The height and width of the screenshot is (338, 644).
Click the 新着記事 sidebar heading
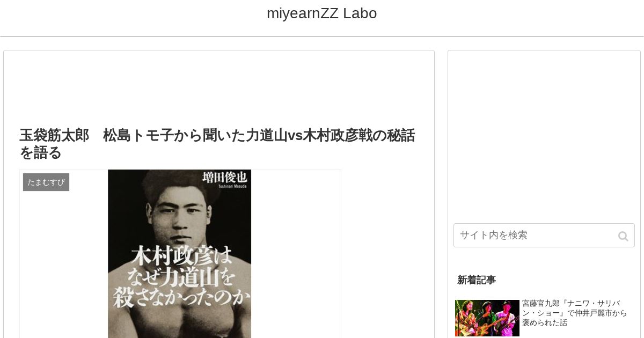[477, 280]
